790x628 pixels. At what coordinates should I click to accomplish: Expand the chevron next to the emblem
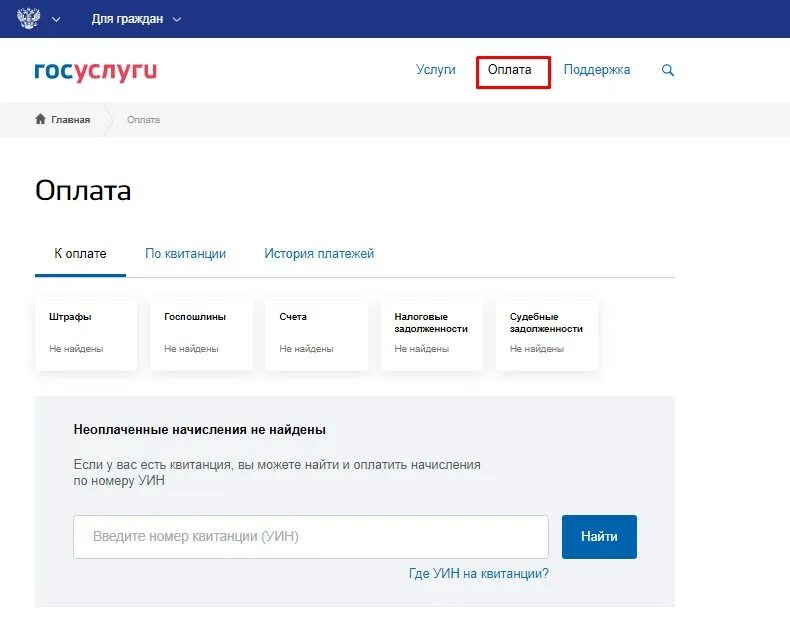click(56, 20)
